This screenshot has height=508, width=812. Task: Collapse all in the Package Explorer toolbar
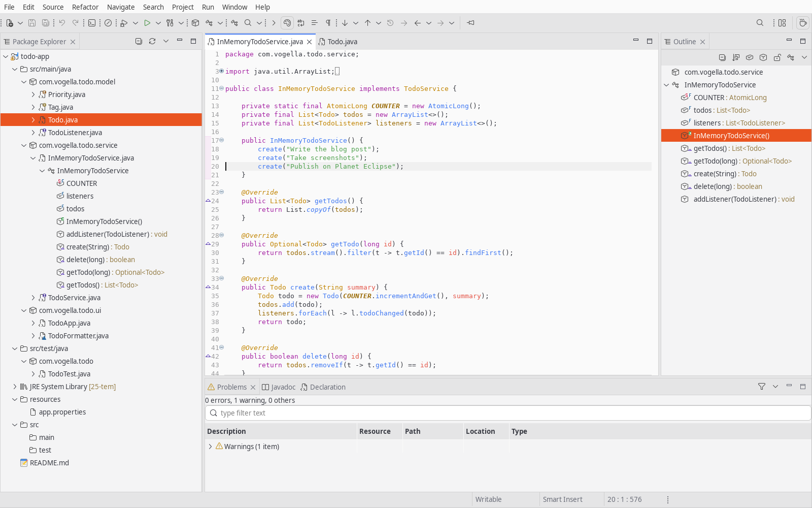(x=139, y=41)
